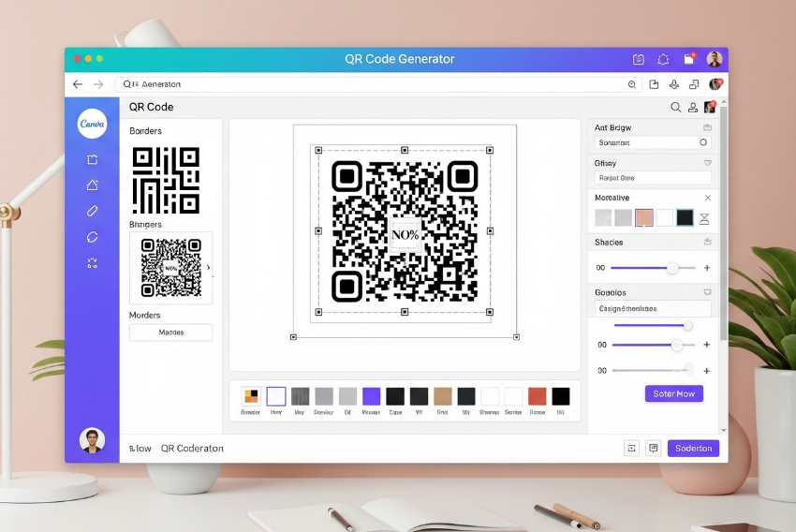Click the right panel vertical scrollbar
796x532 pixels.
(x=723, y=222)
